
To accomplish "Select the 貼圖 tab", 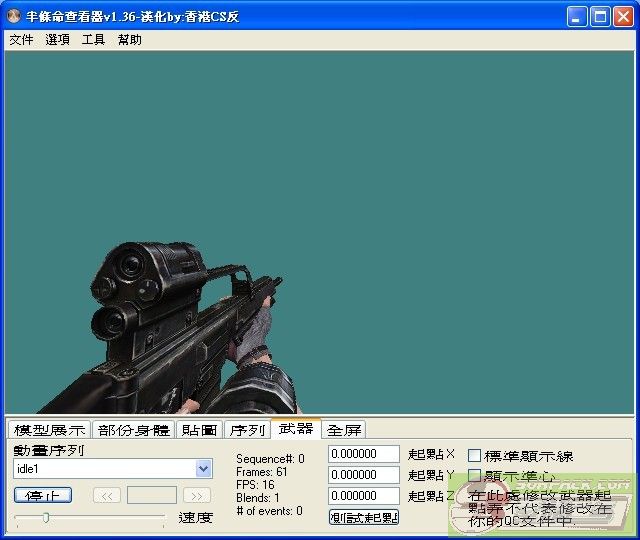I will point(199,430).
